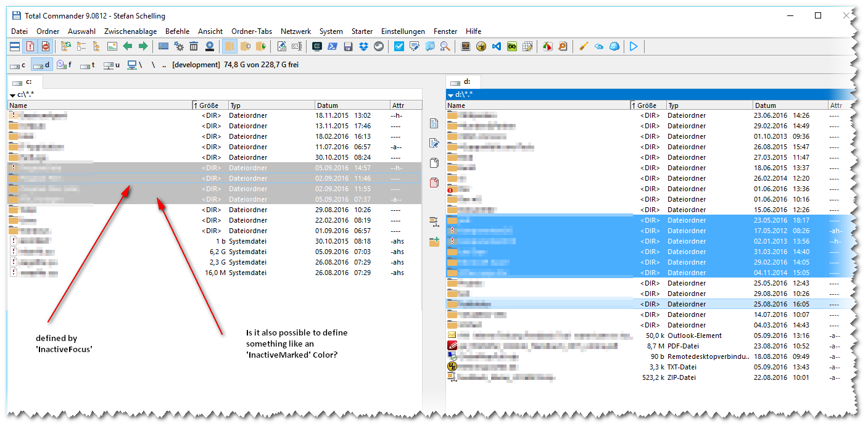The image size is (868, 428).
Task: Click the trash bin toolbar icon
Action: (194, 46)
